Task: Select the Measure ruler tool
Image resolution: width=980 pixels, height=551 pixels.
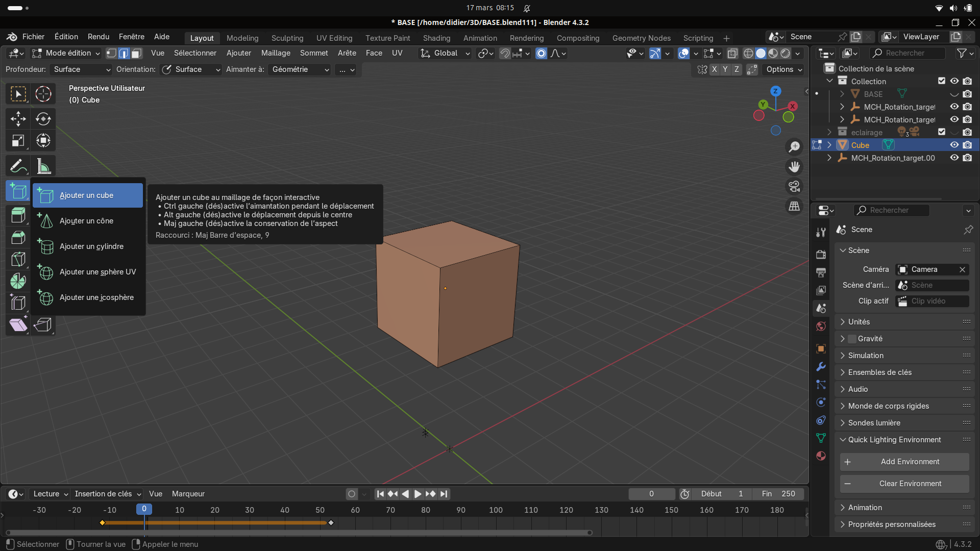Action: coord(43,166)
